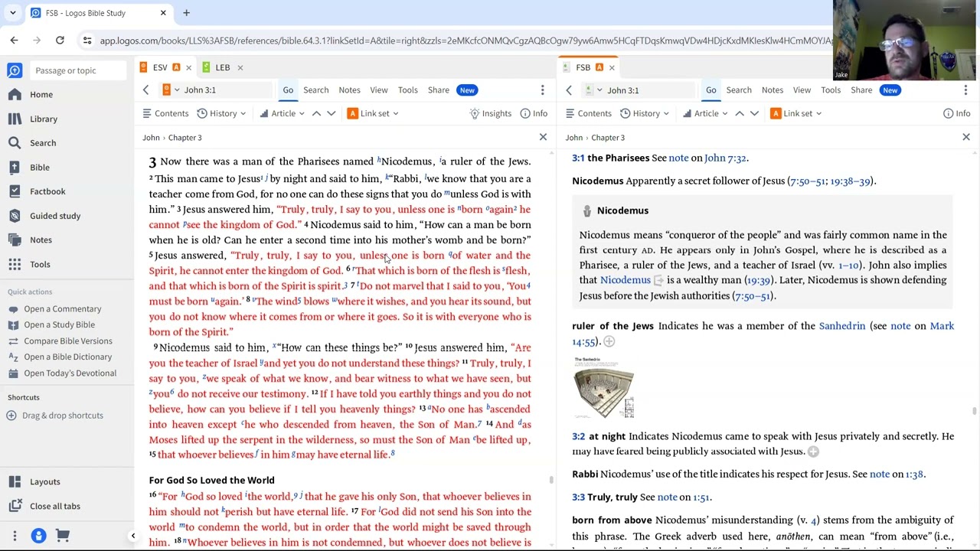Expand plus icon after 'associated with Jesus'
980x551 pixels.
point(813,452)
